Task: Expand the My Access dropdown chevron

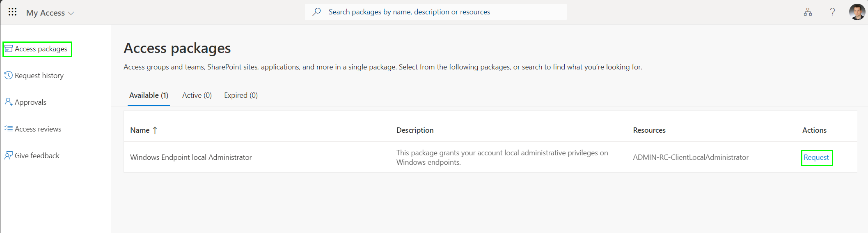Action: click(x=71, y=13)
